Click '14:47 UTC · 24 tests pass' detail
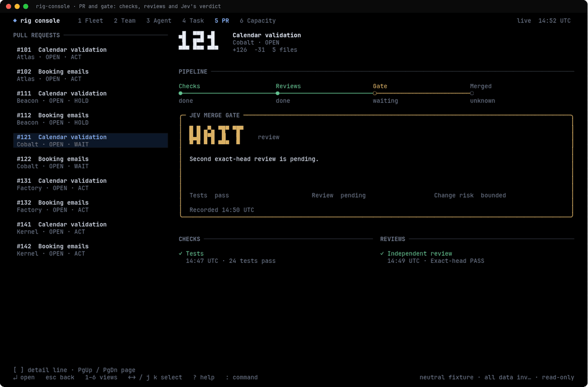The height and width of the screenshot is (387, 588). (231, 261)
